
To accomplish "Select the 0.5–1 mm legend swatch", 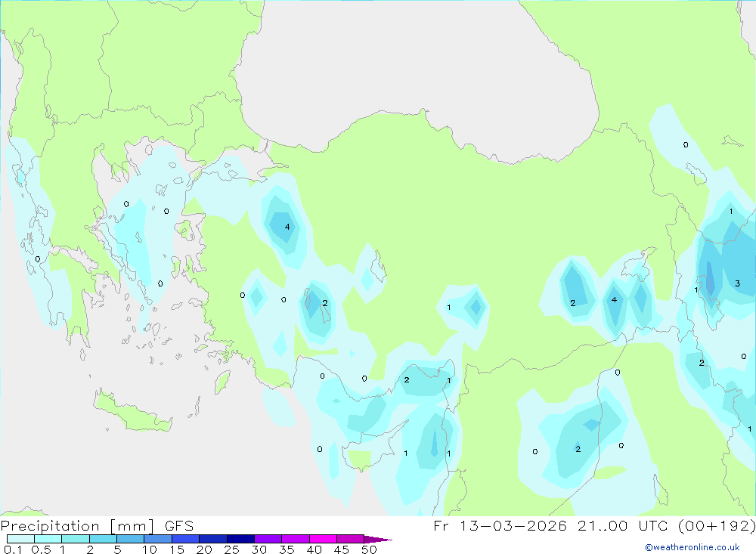I will 48,539.
